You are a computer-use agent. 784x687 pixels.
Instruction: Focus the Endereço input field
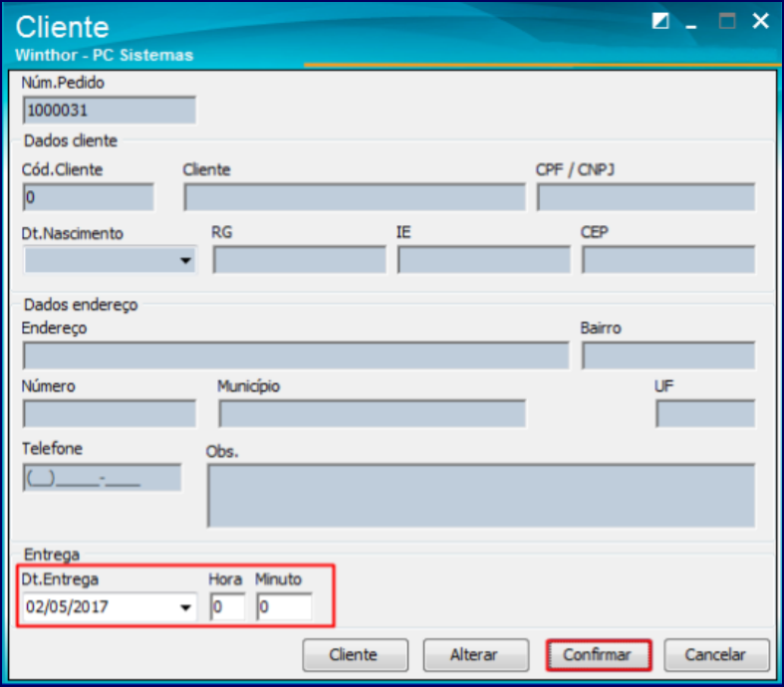296,355
